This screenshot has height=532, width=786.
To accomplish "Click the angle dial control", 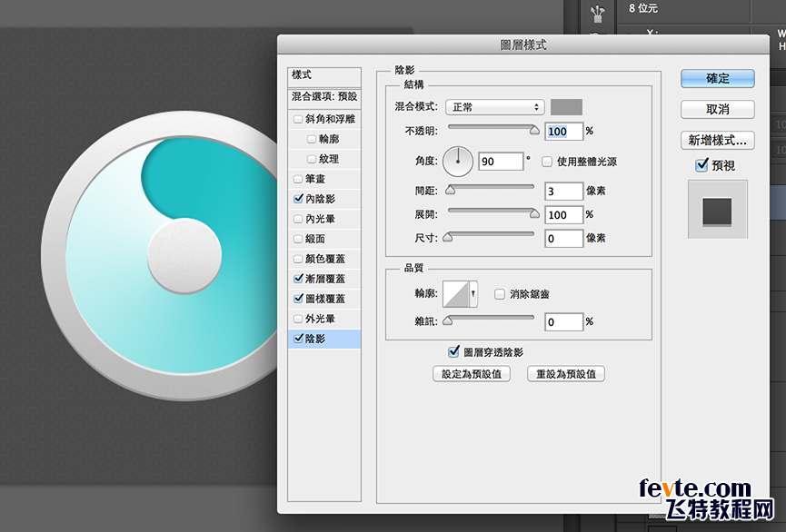I will click(x=458, y=162).
